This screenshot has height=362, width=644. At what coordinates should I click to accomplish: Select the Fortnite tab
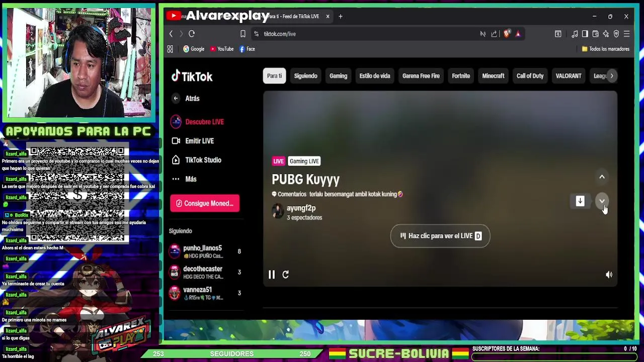coord(461,76)
